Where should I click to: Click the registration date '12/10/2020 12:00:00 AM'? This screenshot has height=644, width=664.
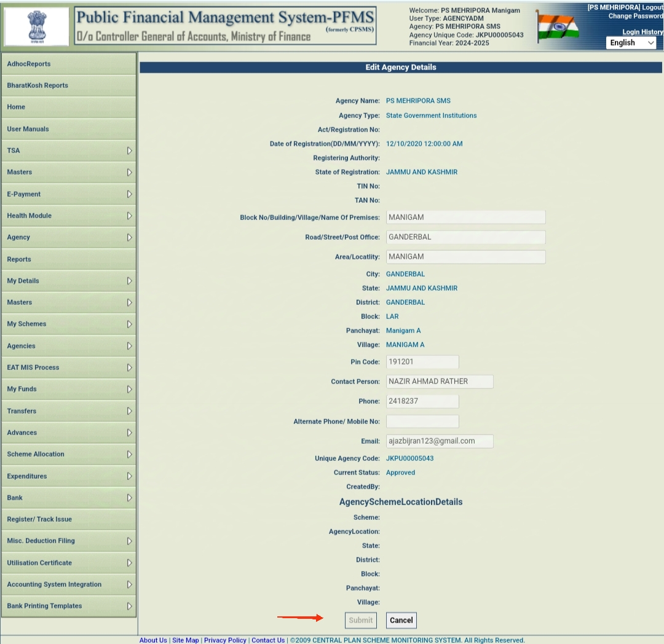424,144
